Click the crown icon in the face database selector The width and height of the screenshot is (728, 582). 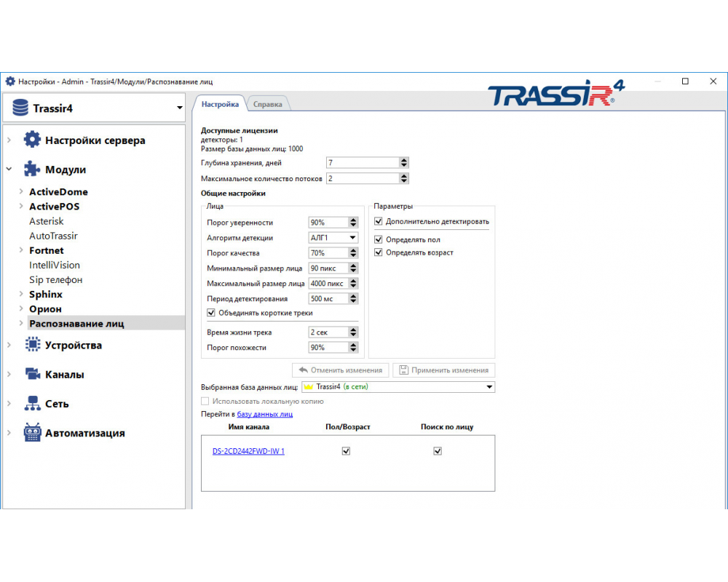click(308, 386)
